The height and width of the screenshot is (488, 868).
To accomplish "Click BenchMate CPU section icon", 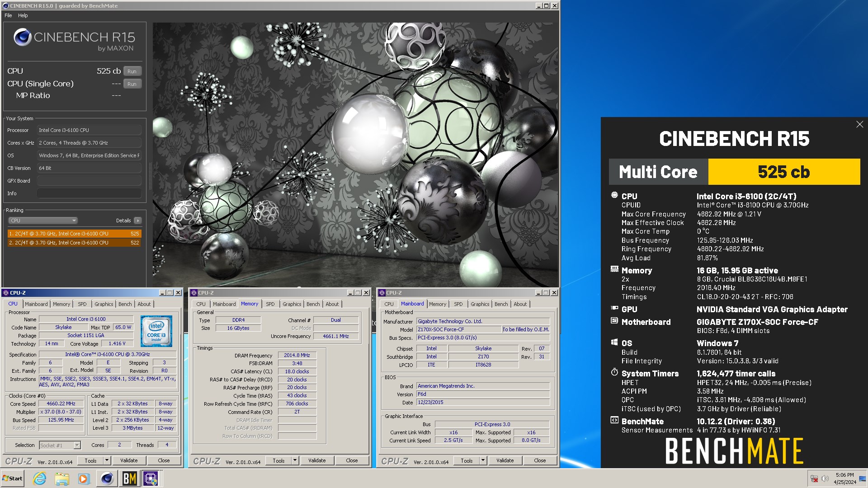I will 614,195.
